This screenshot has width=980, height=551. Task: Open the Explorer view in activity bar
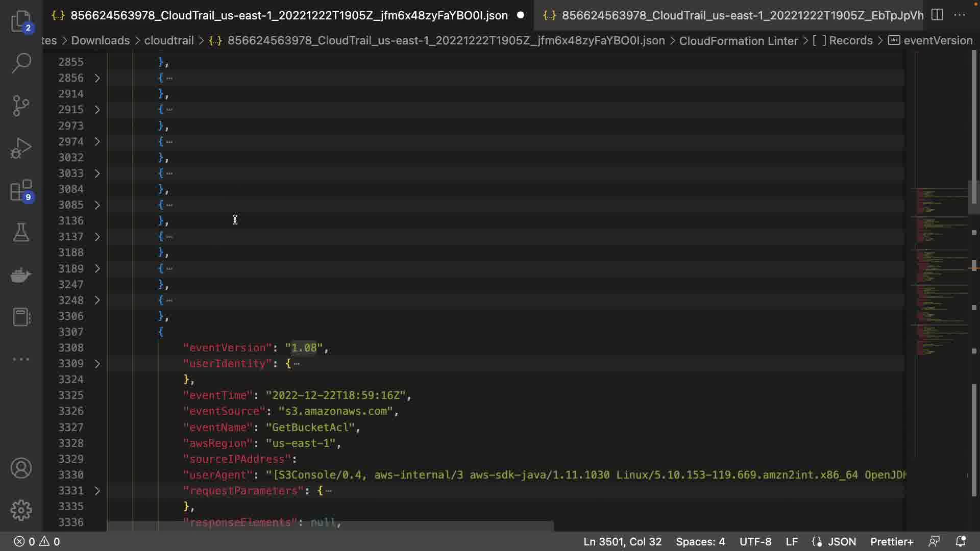pyautogui.click(x=21, y=21)
